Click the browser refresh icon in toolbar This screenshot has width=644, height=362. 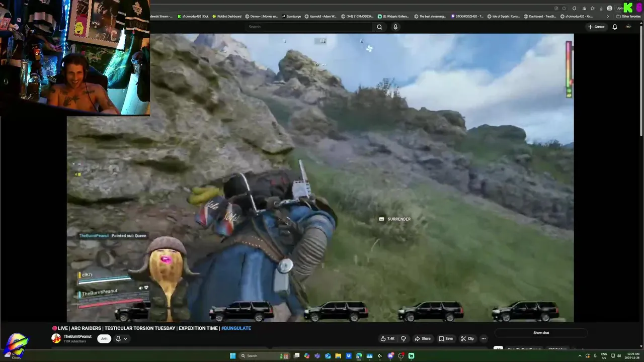pos(574,8)
